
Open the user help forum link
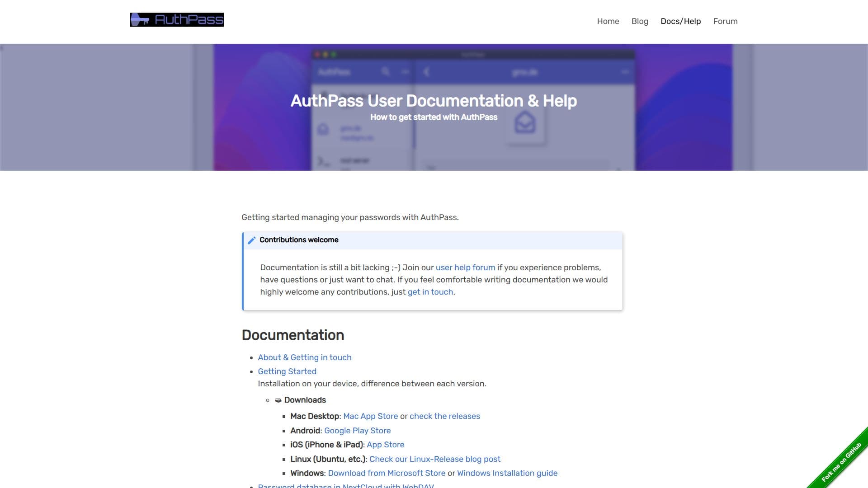point(465,267)
